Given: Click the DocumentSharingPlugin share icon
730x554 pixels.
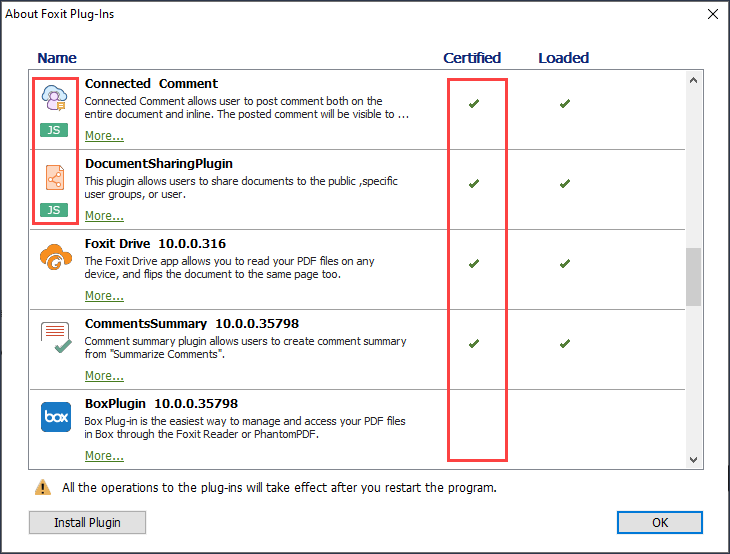Looking at the screenshot, I should pos(55,177).
